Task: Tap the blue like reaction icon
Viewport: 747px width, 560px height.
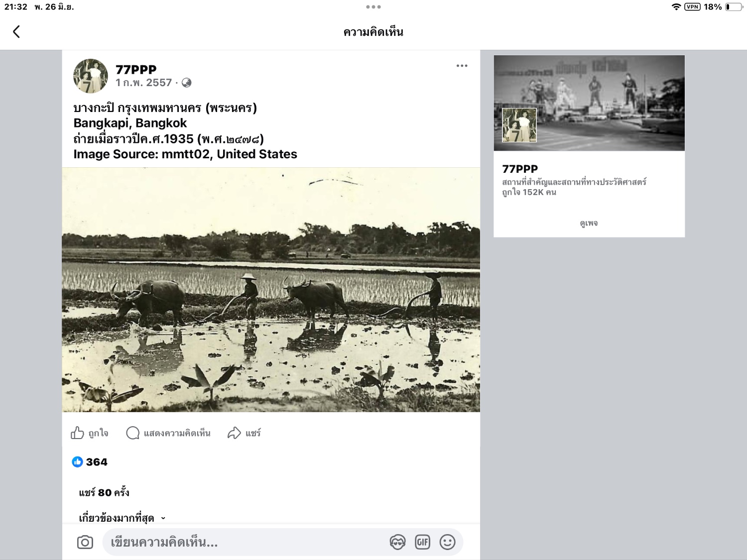Action: (x=77, y=462)
